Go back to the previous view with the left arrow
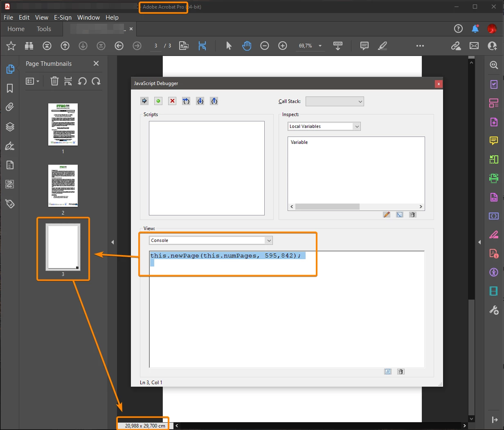The width and height of the screenshot is (504, 430). tap(119, 46)
